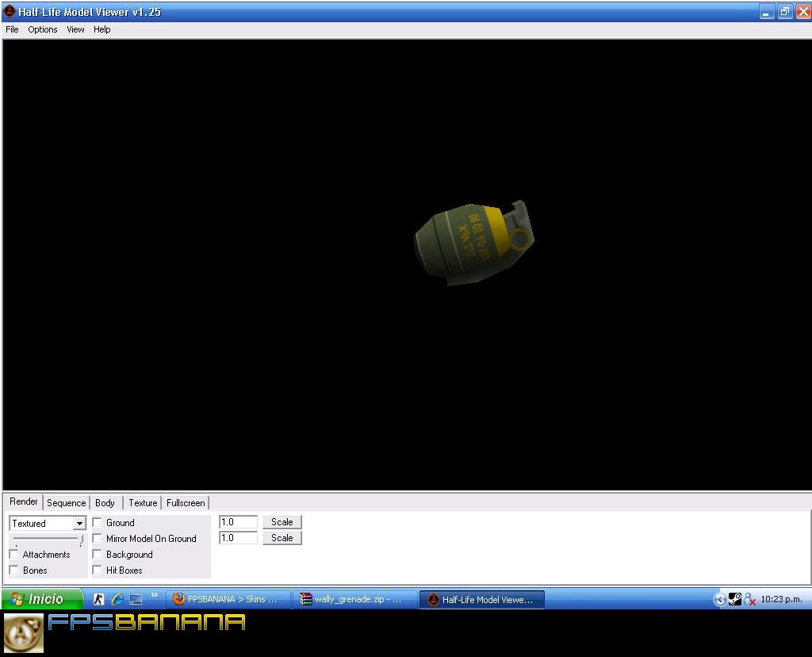
Task: Enable the Hit Boxes checkbox
Action: (98, 571)
